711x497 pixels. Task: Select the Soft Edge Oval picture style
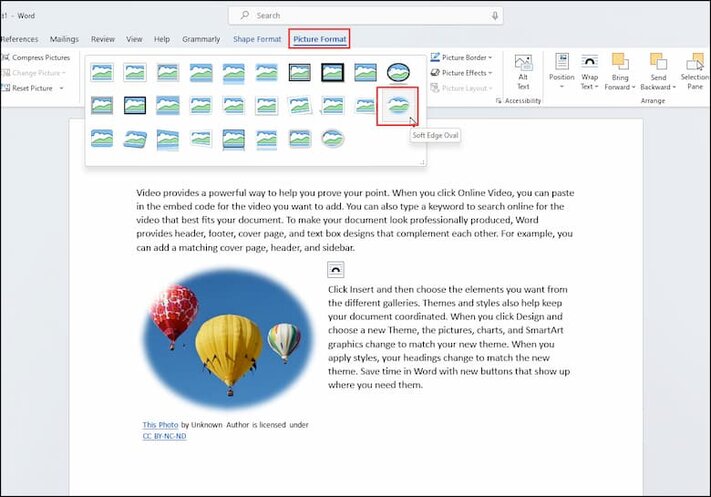tap(398, 106)
